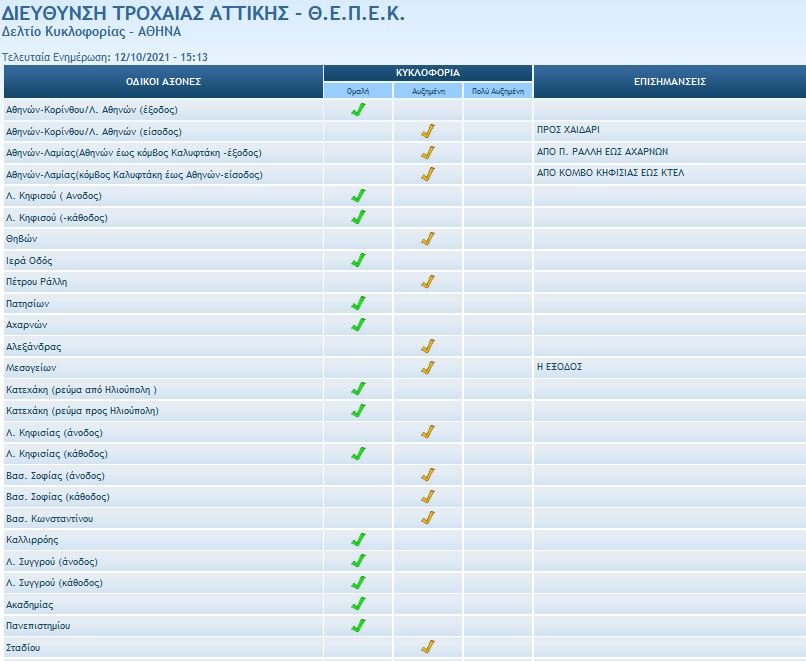
Task: Click the green checkmark for Πατησίων
Action: (x=358, y=303)
